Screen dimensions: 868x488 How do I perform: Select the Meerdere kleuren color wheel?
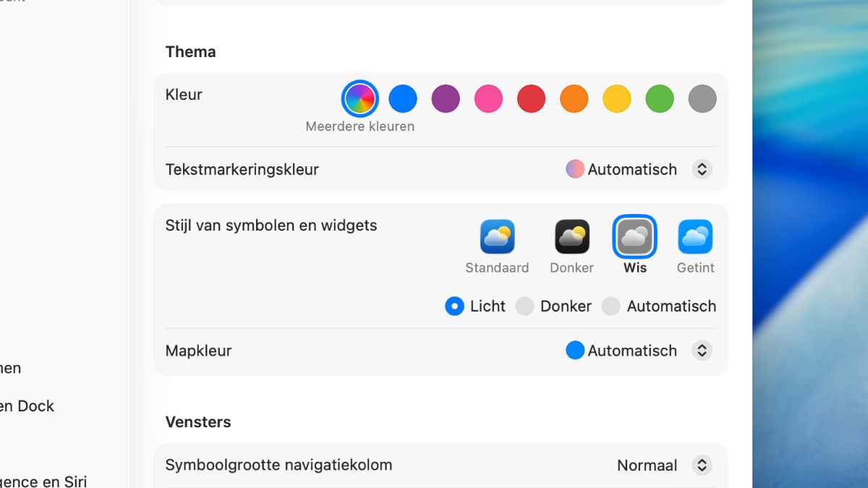(x=359, y=99)
